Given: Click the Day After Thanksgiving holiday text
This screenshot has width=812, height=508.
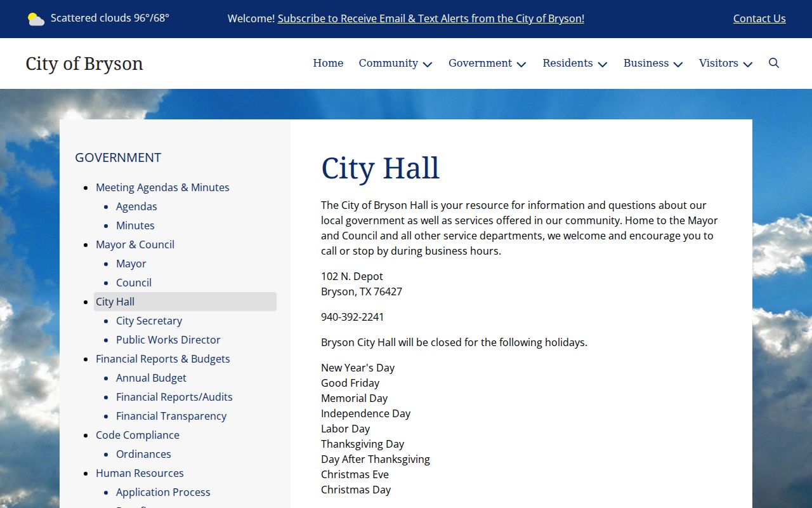Looking at the screenshot, I should [376, 459].
